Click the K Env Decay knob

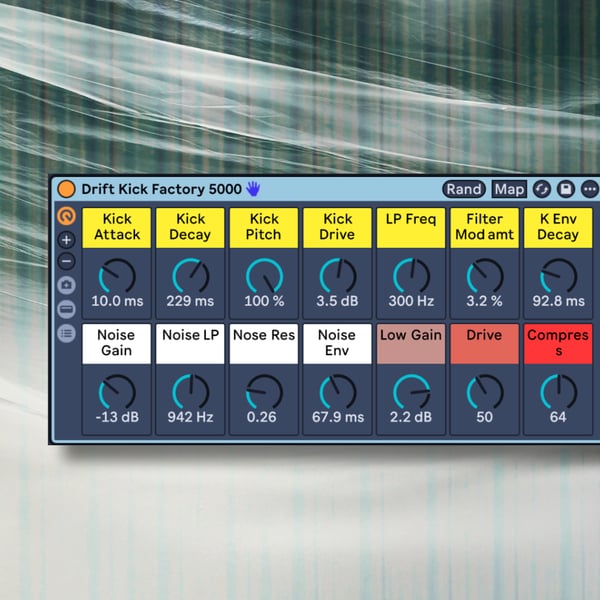558,276
